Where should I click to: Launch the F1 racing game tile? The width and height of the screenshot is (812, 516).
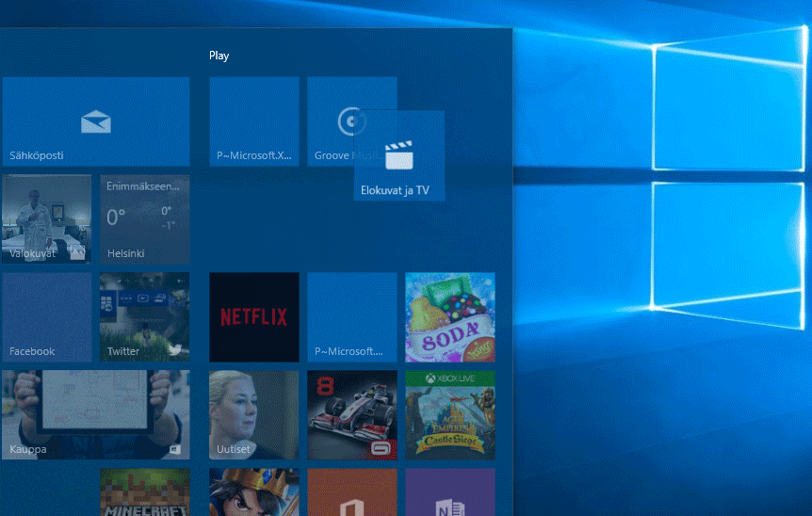click(x=352, y=415)
